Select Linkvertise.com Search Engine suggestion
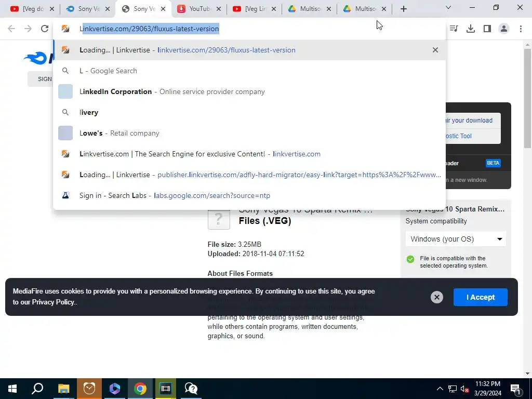Image resolution: width=532 pixels, height=399 pixels. [x=249, y=154]
